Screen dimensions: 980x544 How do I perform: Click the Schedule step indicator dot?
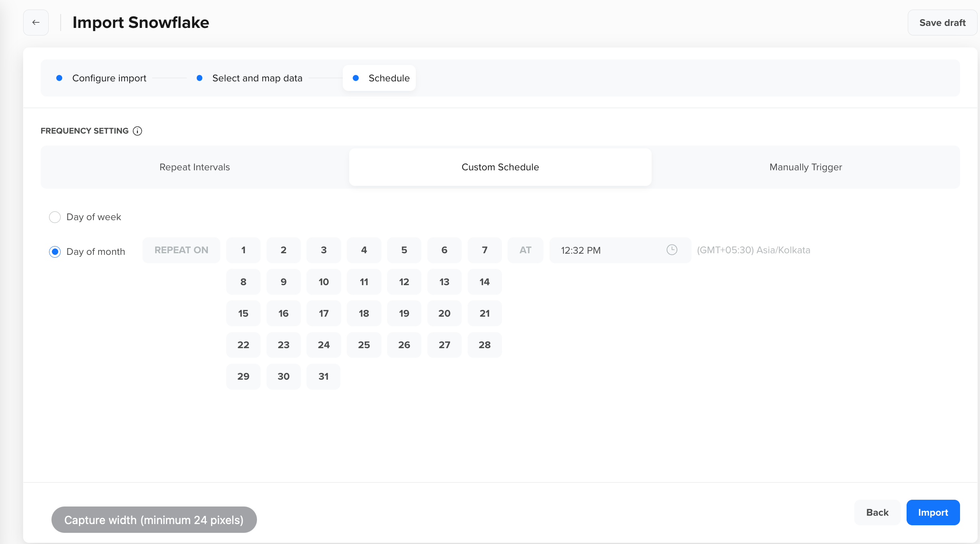coord(356,78)
